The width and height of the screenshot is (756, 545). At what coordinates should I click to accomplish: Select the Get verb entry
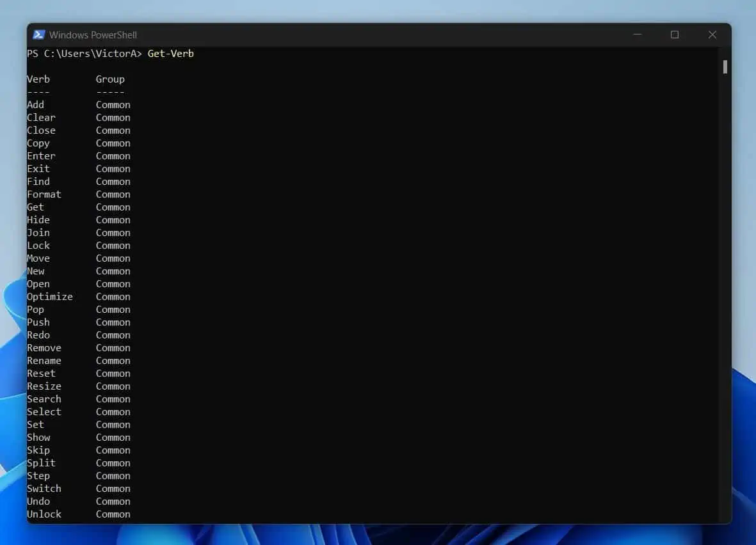click(36, 207)
